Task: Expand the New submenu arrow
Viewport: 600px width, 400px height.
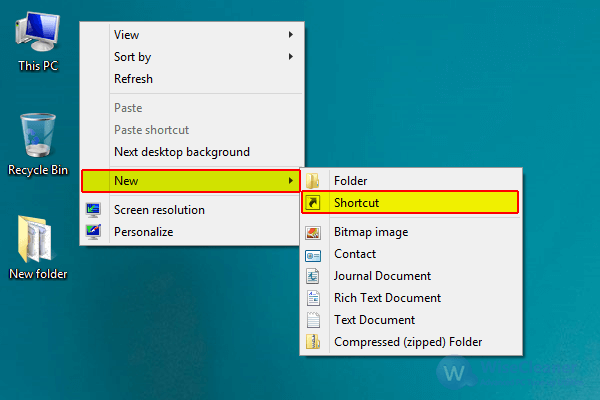Action: 291,181
